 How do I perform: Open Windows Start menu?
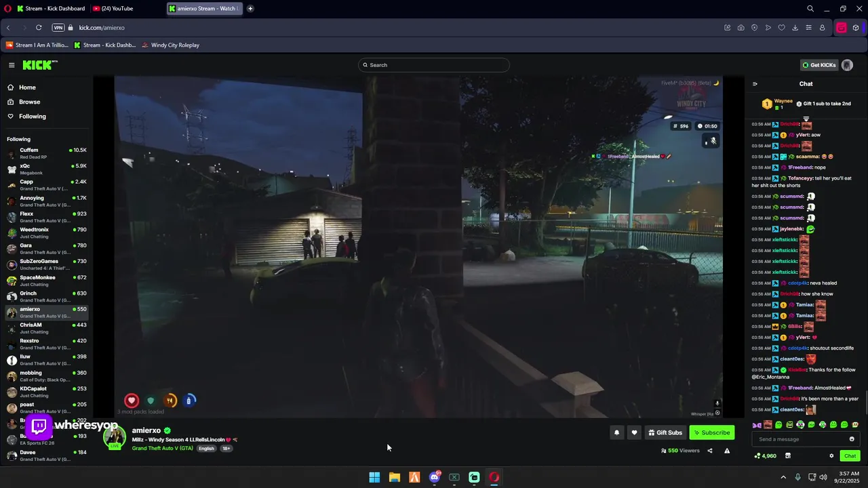tap(374, 477)
